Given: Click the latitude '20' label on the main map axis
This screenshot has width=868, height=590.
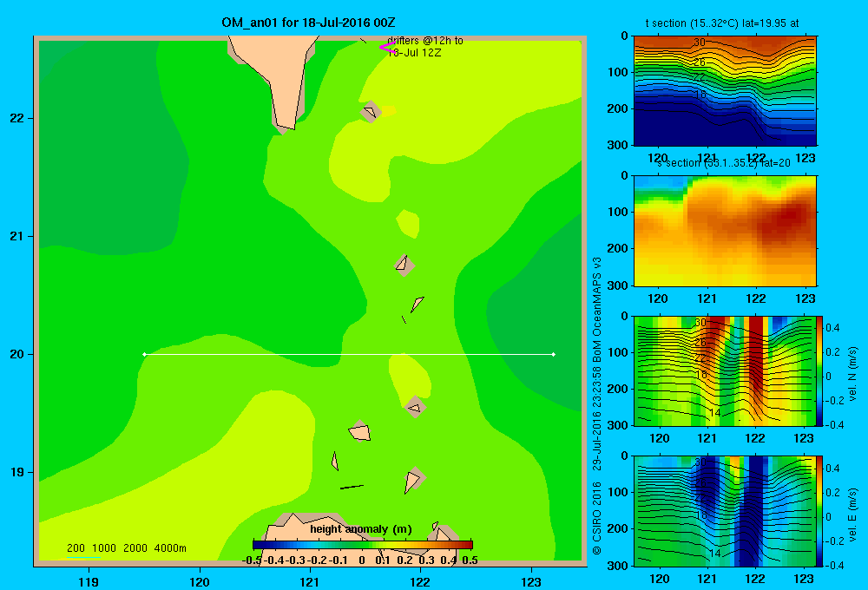Looking at the screenshot, I should click(x=17, y=354).
